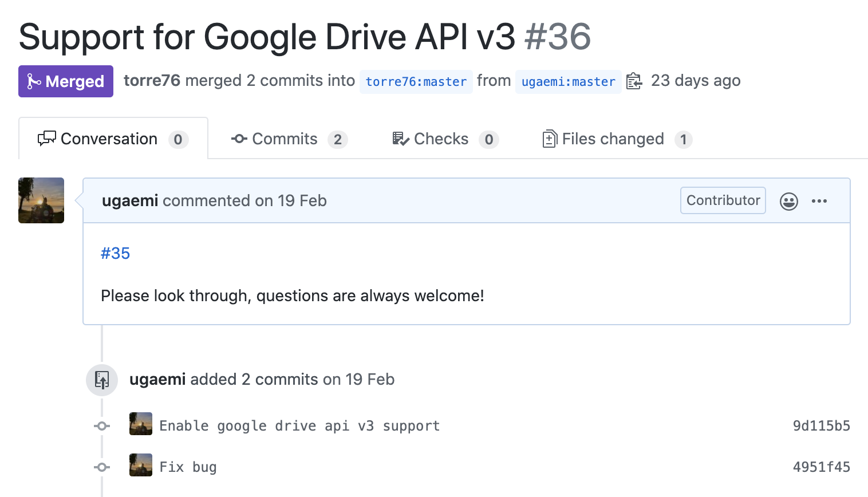Open the torre76:master base branch

click(x=416, y=81)
